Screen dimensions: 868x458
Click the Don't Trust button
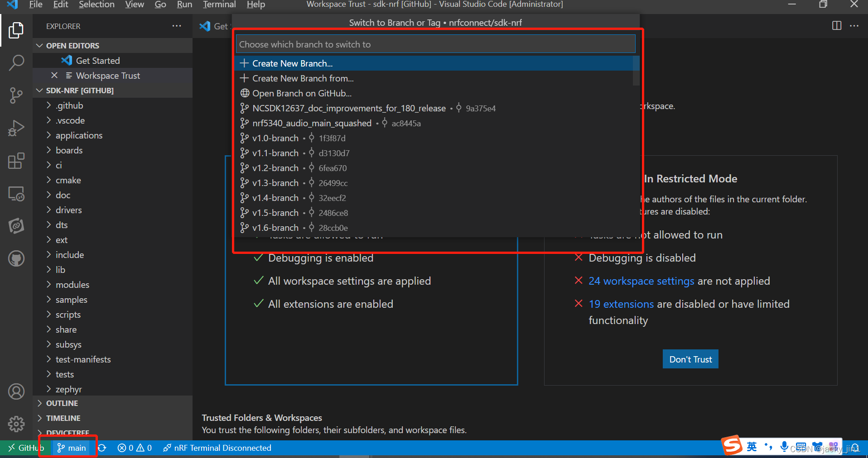pos(690,359)
